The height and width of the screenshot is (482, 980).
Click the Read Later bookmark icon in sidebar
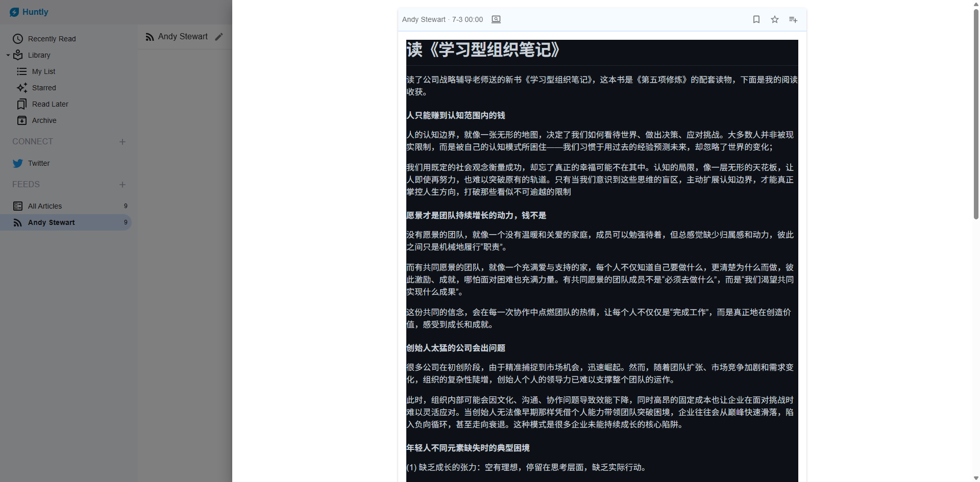click(x=22, y=104)
